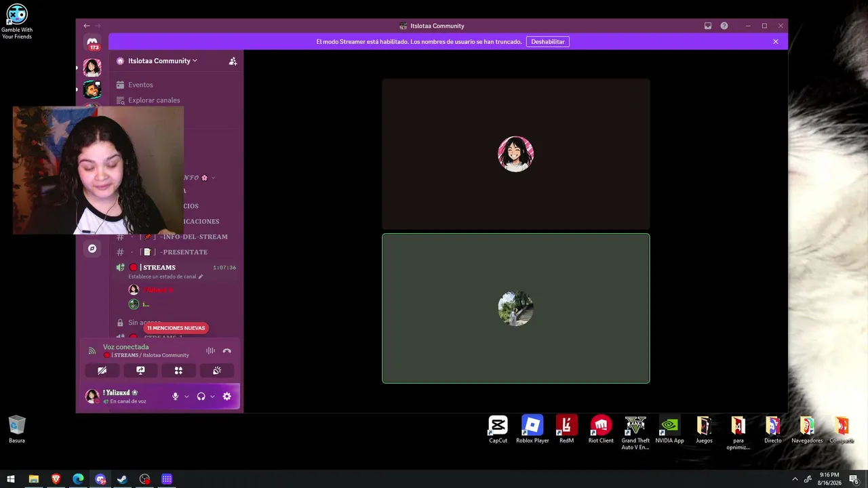Open first server avatar in server list
The image size is (868, 488).
click(x=92, y=67)
